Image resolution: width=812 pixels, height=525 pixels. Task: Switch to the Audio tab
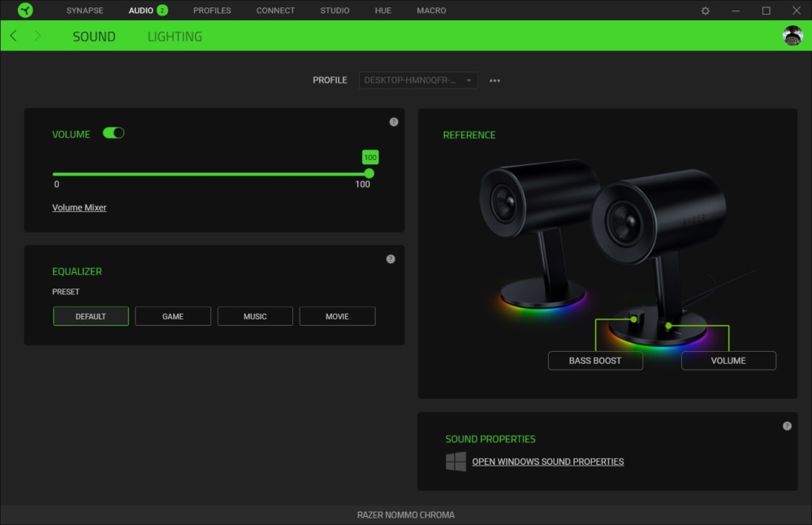[x=140, y=11]
